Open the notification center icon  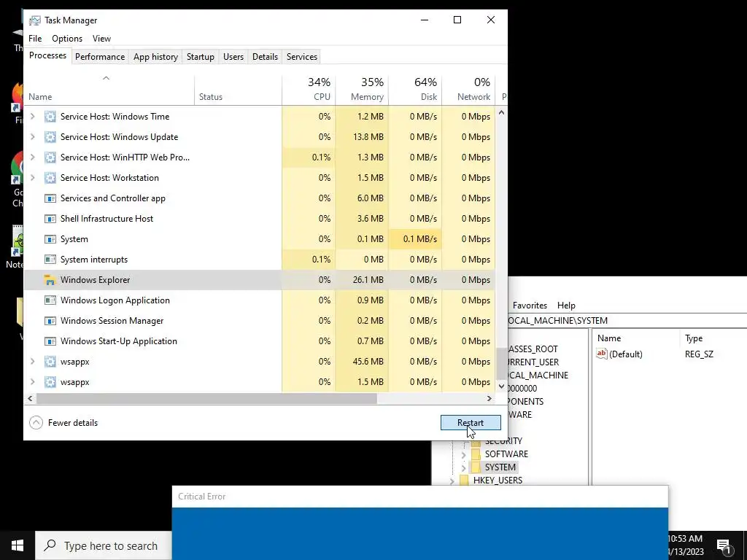tap(724, 546)
